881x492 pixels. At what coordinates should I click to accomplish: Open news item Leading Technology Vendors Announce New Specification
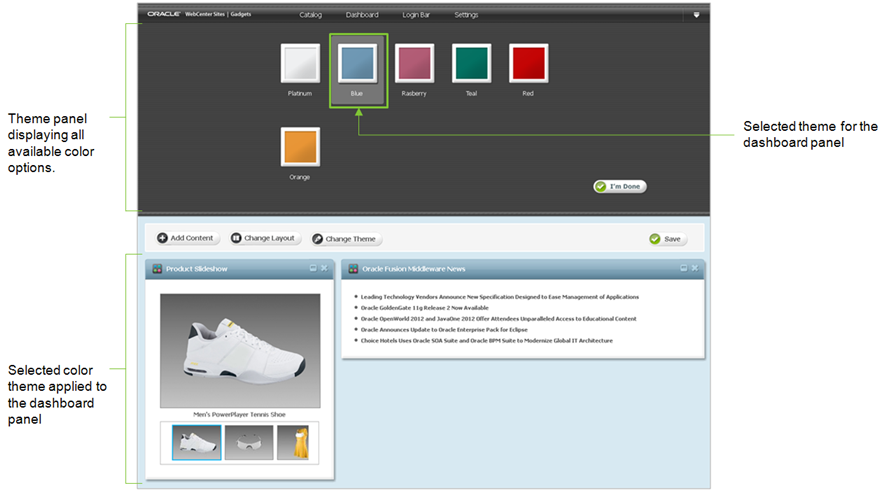point(499,297)
